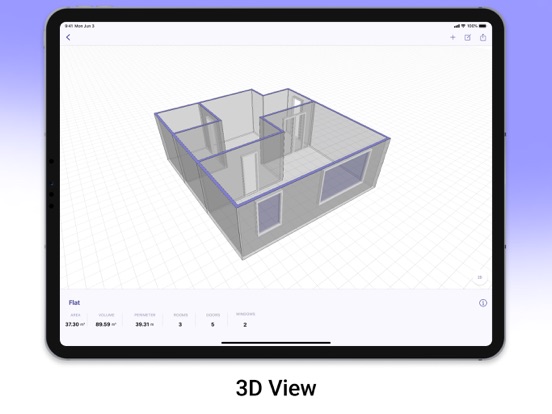The width and height of the screenshot is (552, 414).
Task: Tap the status bar time 9:41
Action: 69,26
